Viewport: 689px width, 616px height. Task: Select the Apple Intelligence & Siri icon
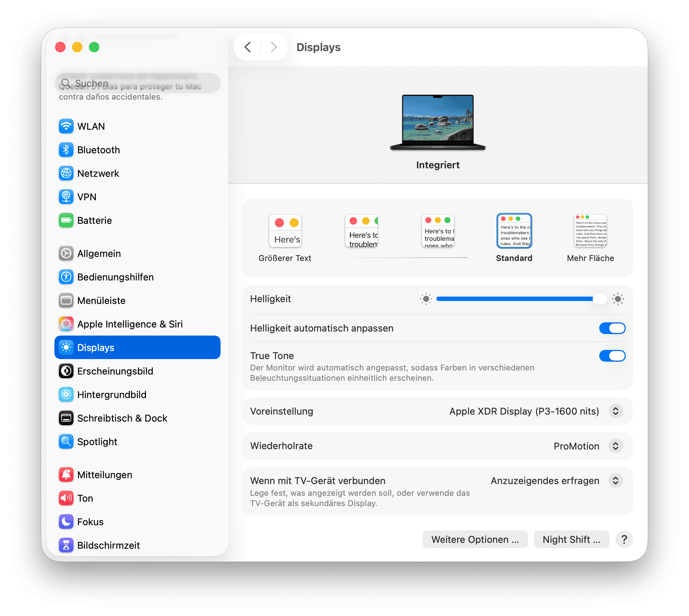66,324
